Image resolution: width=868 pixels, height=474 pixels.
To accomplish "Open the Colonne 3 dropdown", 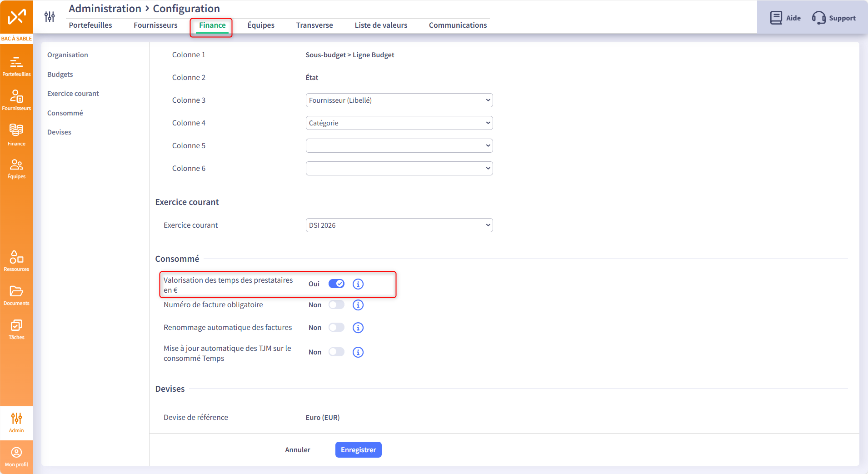I will pyautogui.click(x=399, y=100).
